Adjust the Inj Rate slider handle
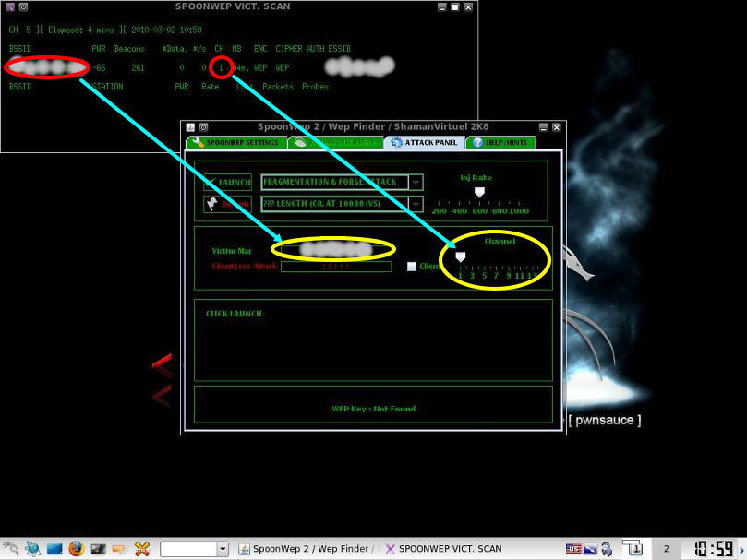 click(479, 192)
